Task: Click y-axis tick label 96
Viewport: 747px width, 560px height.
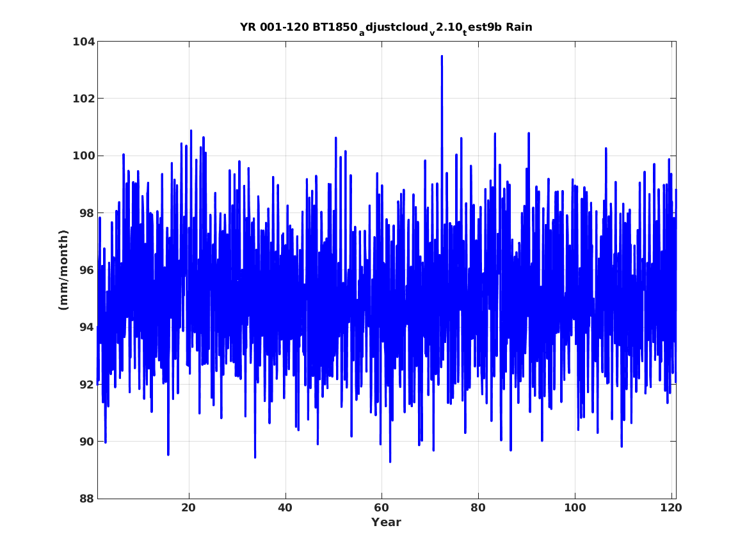Action: [86, 271]
